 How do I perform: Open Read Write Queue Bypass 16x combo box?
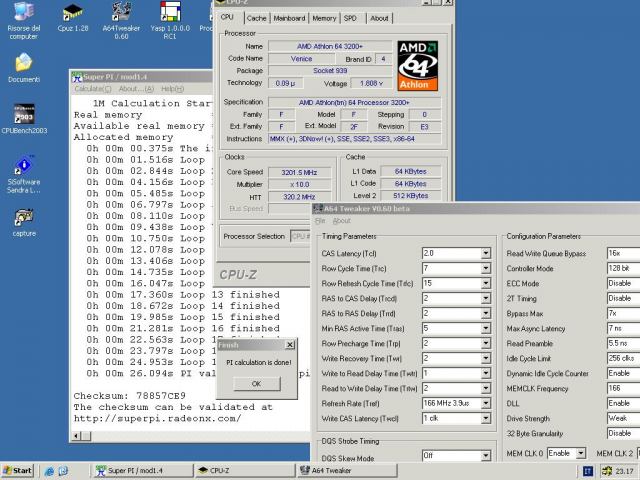point(623,253)
